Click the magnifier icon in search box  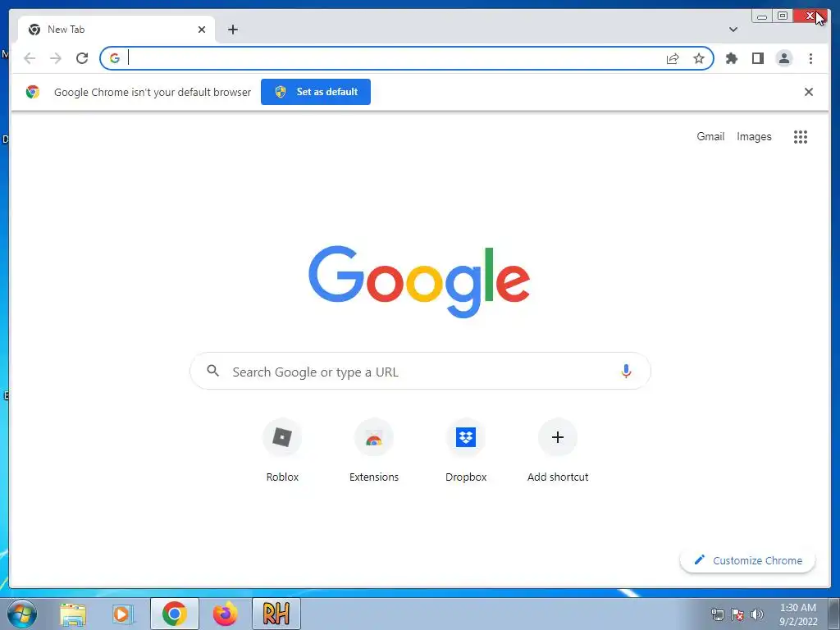tap(212, 371)
